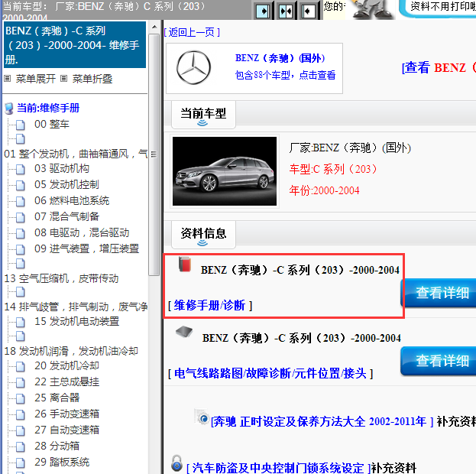The height and width of the screenshot is (474, 476).
Task: Click the padlock icon beside anti-theft entry
Action: click(x=176, y=463)
